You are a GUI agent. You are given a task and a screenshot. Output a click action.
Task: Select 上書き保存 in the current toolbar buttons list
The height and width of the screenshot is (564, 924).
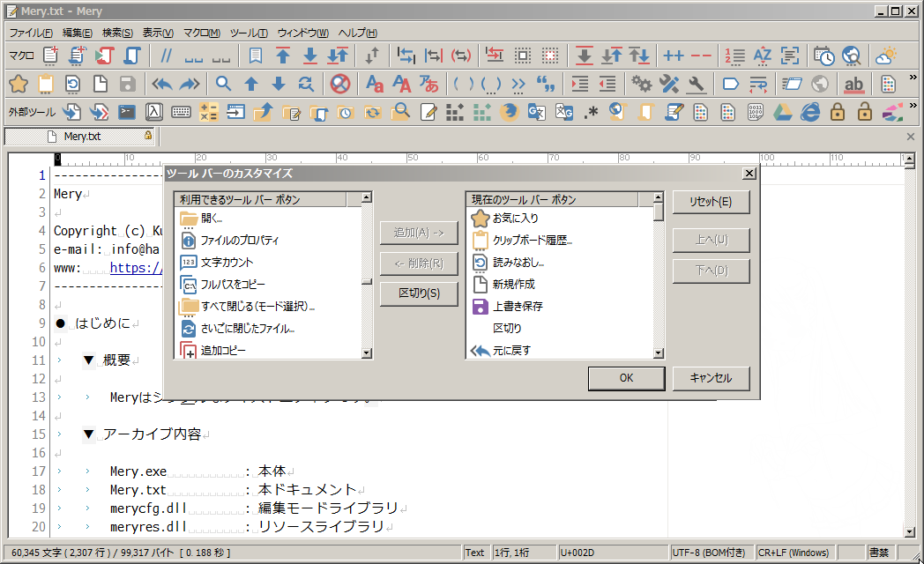518,307
